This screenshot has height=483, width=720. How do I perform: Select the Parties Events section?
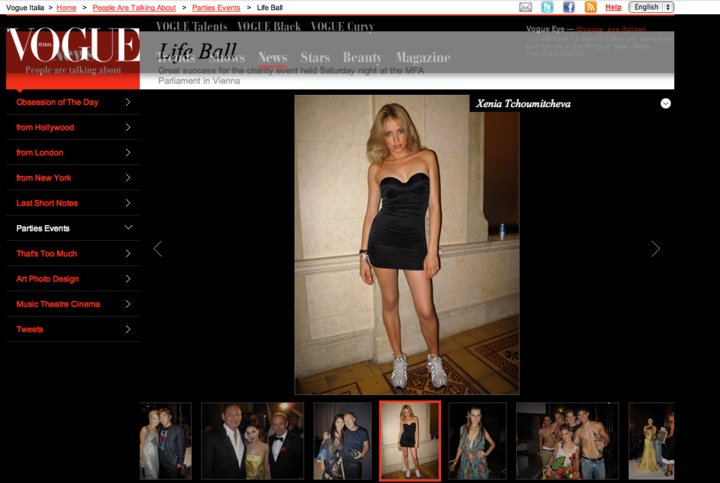click(43, 228)
